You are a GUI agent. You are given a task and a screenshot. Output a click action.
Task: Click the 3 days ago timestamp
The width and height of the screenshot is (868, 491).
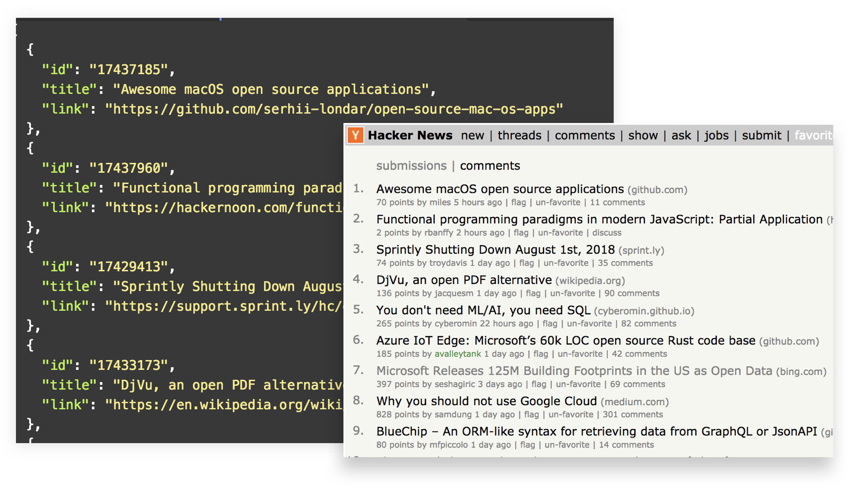point(500,384)
